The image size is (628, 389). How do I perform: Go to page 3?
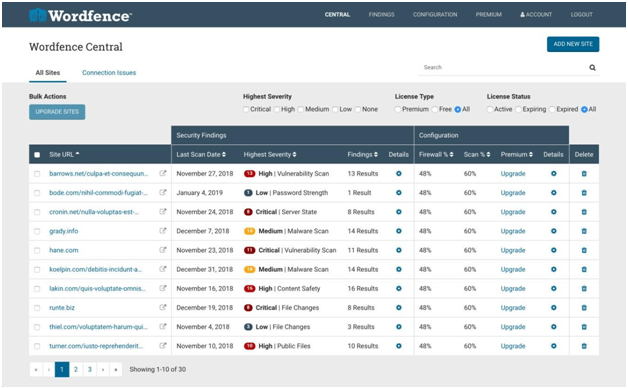click(x=90, y=369)
